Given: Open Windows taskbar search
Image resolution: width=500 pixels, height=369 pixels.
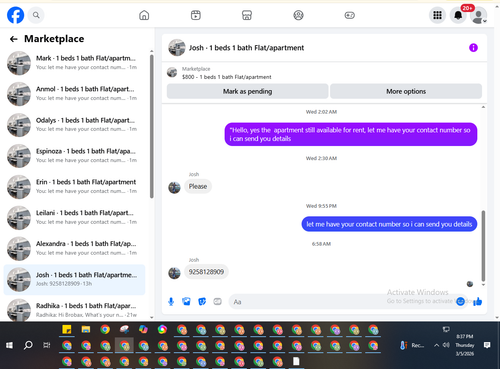Looking at the screenshot, I should pyautogui.click(x=28, y=345).
